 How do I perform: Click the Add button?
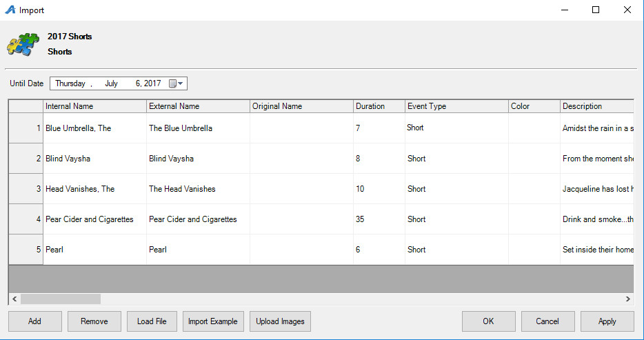pos(35,321)
